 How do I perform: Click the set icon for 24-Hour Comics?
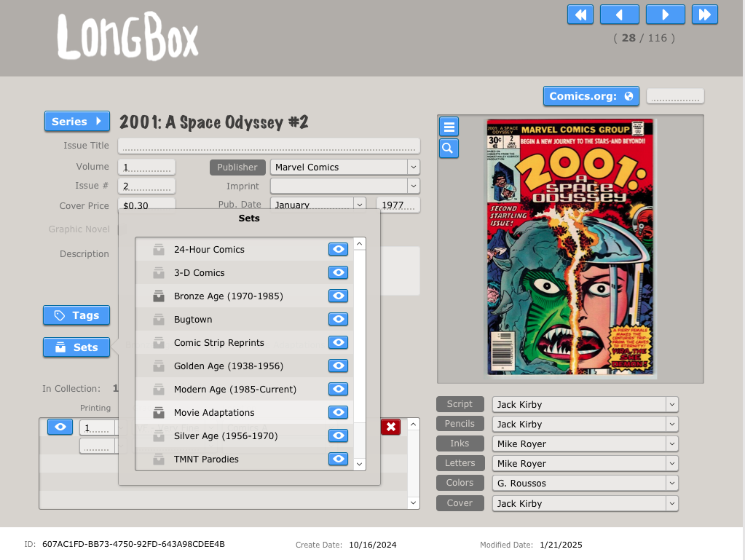pyautogui.click(x=159, y=250)
